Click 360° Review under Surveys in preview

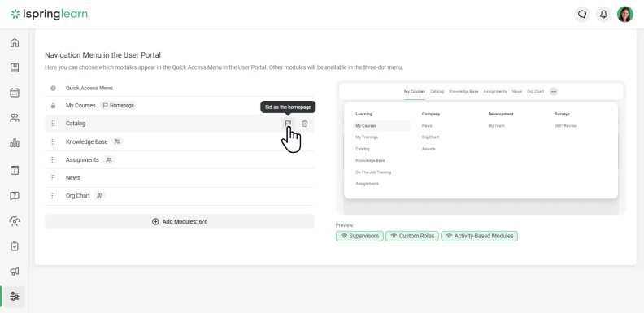(x=566, y=126)
